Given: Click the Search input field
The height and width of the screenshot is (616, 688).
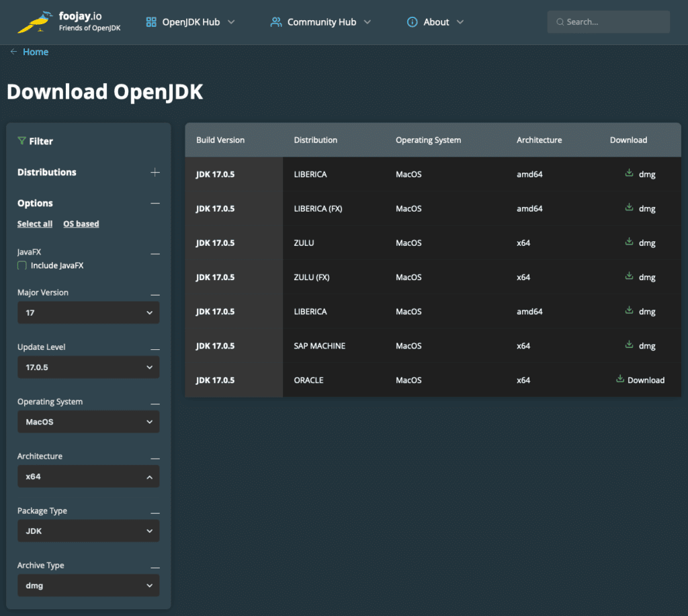Looking at the screenshot, I should pyautogui.click(x=609, y=22).
